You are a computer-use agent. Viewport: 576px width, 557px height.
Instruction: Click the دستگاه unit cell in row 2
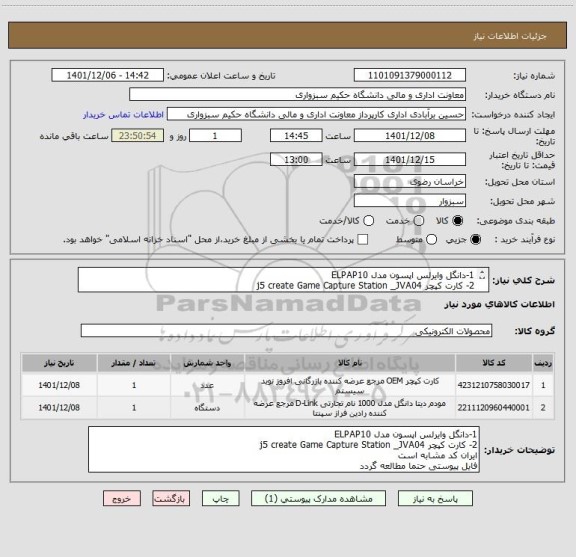tap(207, 408)
